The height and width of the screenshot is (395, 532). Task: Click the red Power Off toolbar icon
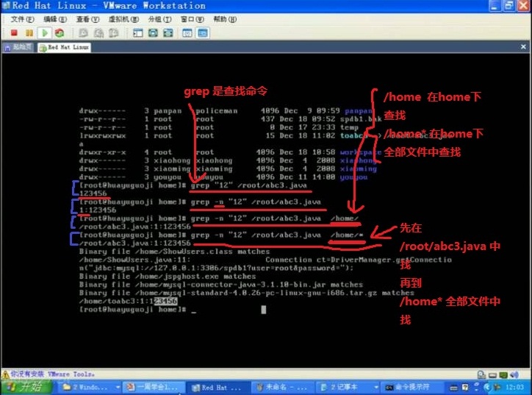[14, 33]
